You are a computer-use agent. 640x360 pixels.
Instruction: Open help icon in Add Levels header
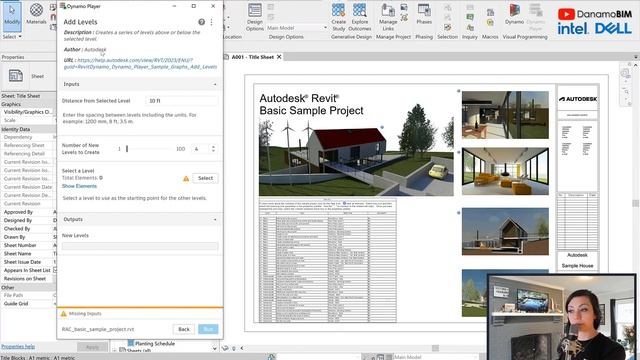click(202, 22)
